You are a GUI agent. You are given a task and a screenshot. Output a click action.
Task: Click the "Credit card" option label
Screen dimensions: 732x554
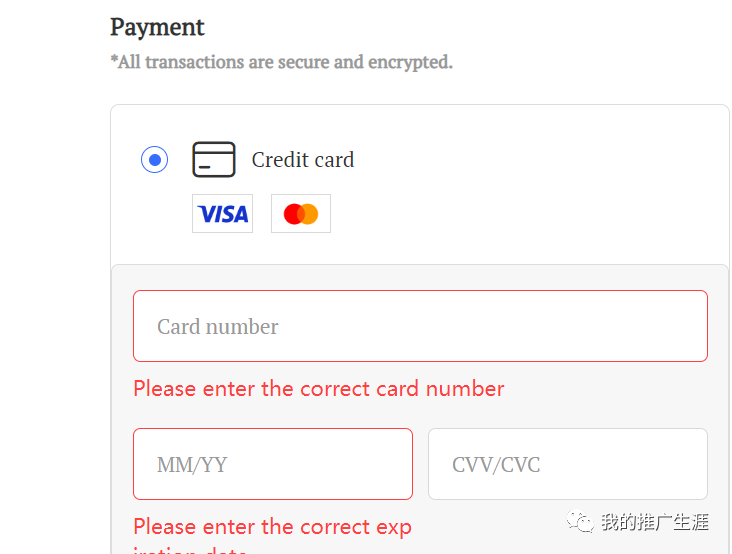(x=302, y=160)
